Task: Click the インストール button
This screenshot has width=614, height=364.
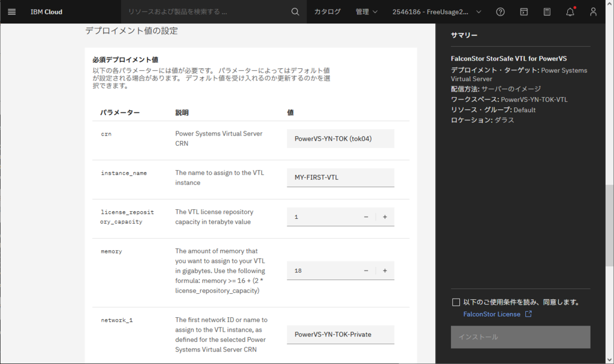Action: [x=520, y=337]
